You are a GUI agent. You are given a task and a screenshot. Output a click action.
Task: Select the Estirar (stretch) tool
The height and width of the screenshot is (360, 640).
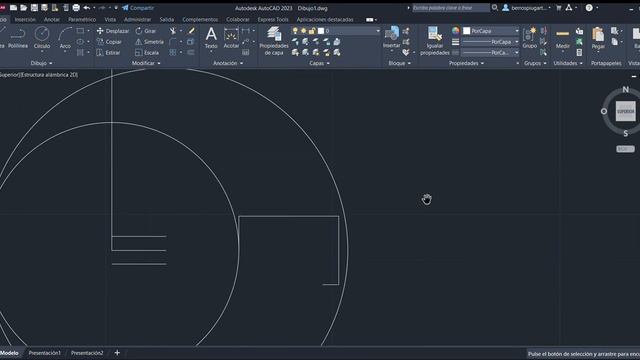108,52
